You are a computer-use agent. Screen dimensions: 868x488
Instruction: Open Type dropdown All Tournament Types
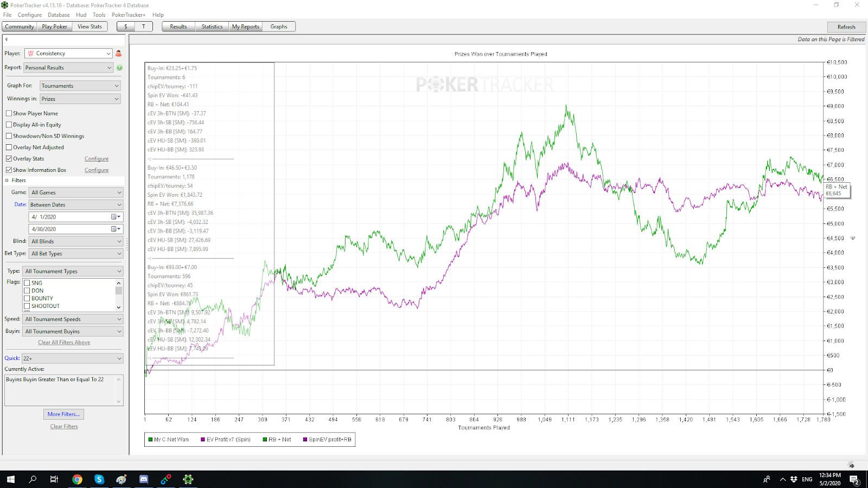(x=73, y=271)
